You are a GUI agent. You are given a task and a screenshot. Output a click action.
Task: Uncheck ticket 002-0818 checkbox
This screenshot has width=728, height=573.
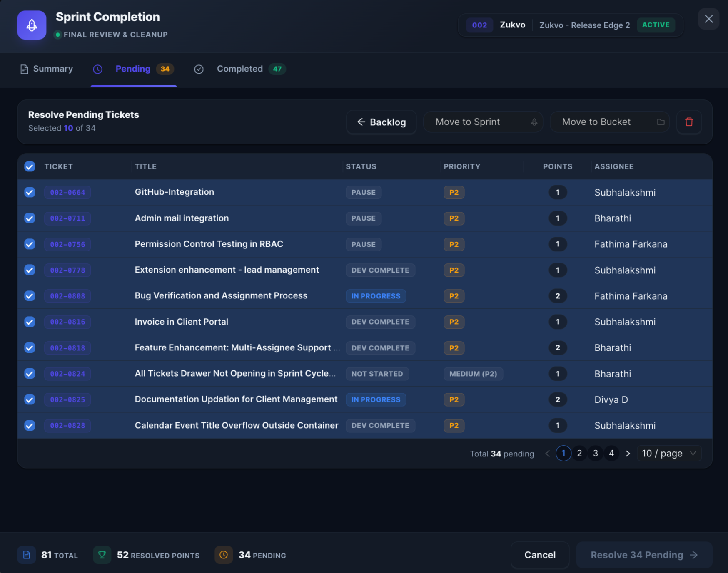point(30,348)
